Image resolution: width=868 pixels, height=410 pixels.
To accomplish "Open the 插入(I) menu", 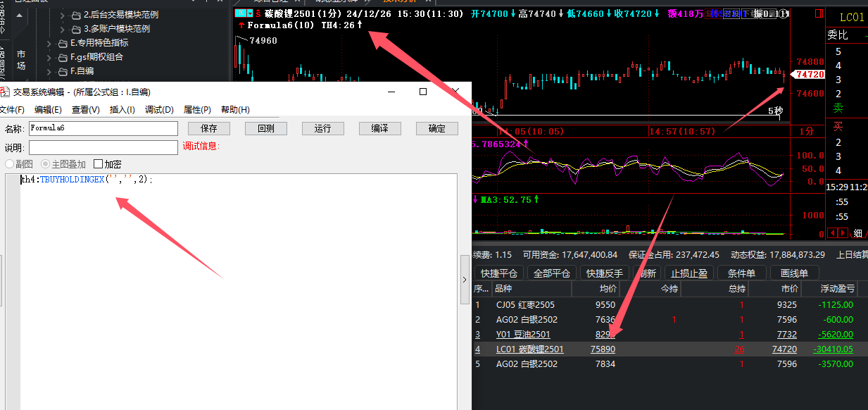I will 122,110.
